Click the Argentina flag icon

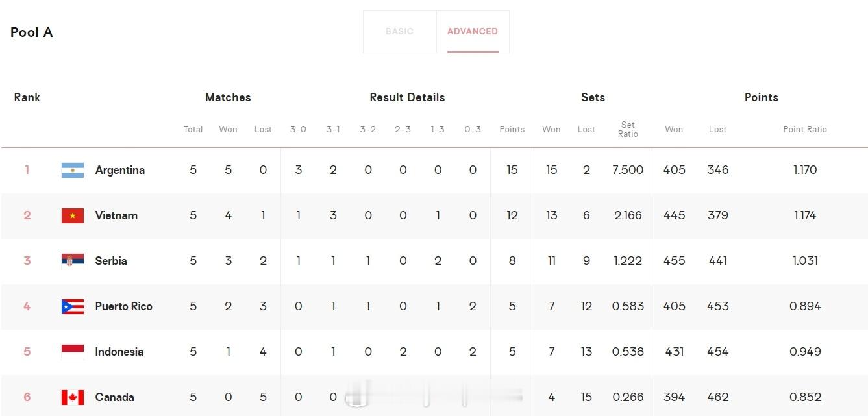click(73, 170)
